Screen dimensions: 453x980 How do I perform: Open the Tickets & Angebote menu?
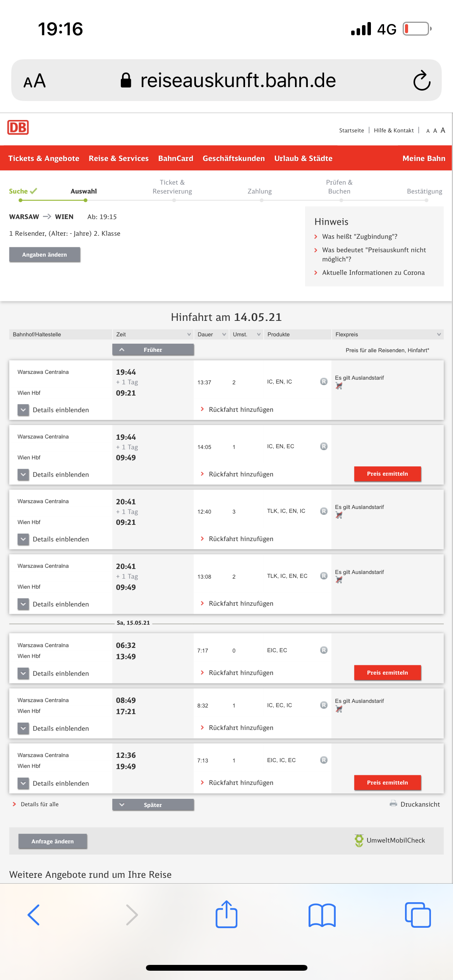pos(44,158)
